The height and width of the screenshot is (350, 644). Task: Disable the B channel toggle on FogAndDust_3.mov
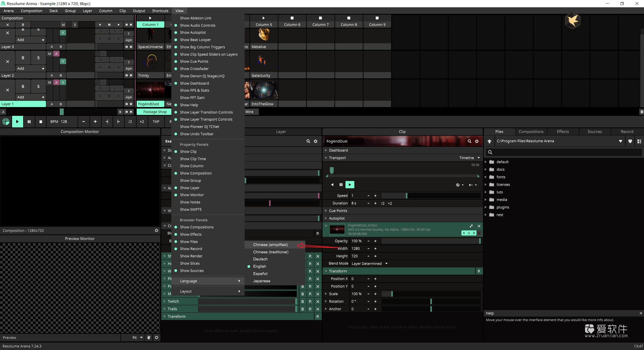click(473, 233)
